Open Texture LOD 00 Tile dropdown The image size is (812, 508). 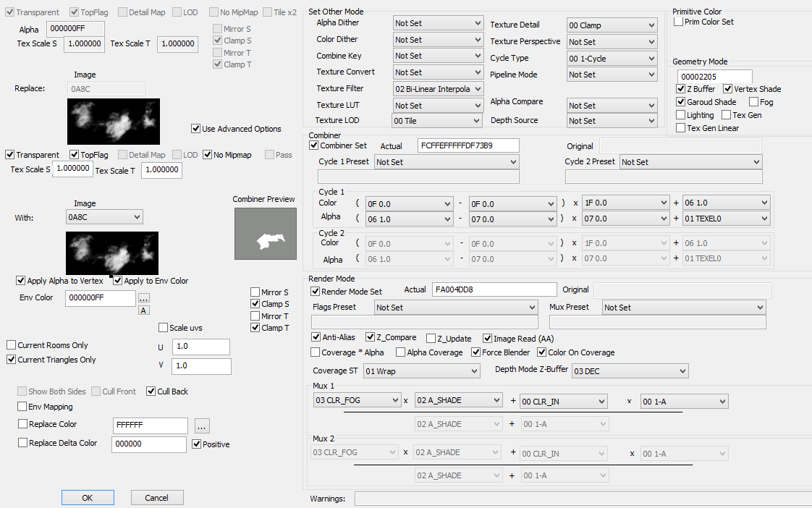coord(437,121)
